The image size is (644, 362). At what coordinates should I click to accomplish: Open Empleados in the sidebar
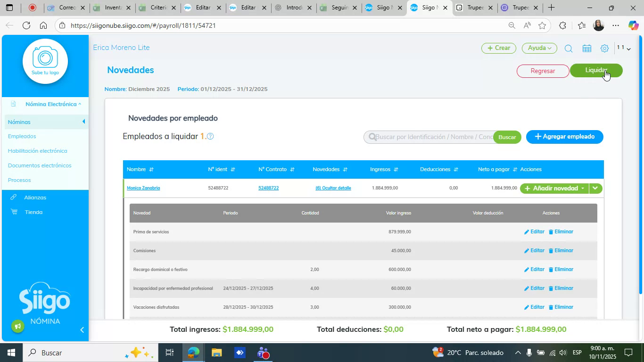point(22,136)
